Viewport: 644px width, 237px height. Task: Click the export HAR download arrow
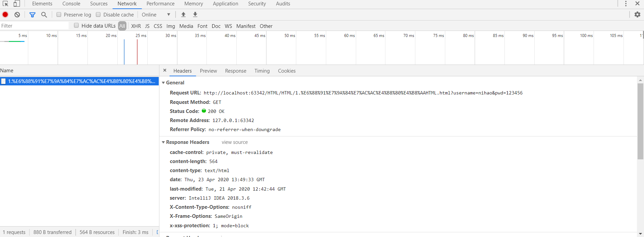point(195,14)
